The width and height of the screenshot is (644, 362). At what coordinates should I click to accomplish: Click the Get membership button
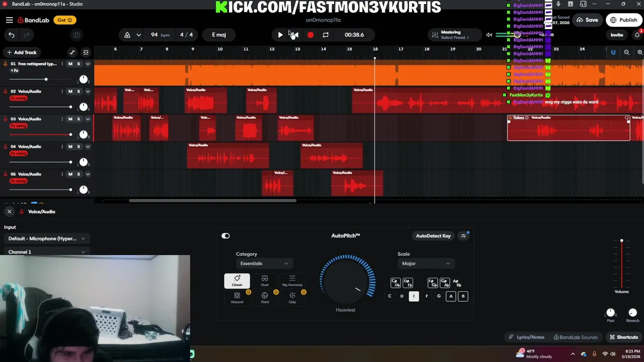(65, 20)
